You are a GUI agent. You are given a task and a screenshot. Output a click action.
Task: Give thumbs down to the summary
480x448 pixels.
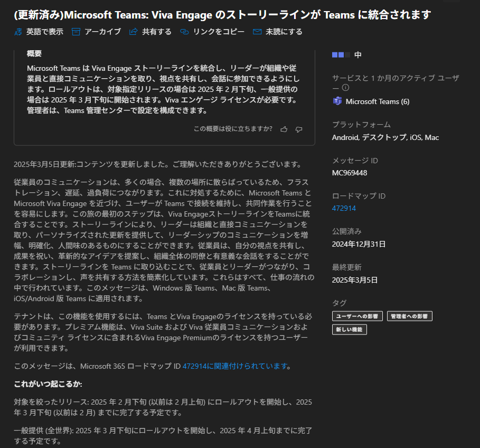coord(299,129)
